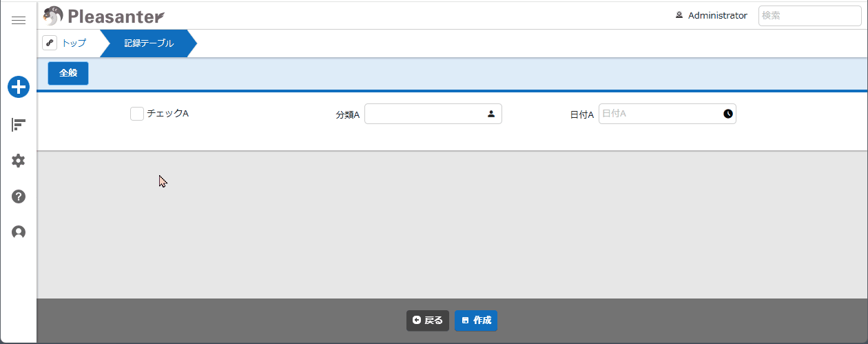868x344 pixels.
Task: Click the 記録テーブル breadcrumb
Action: coord(149,43)
